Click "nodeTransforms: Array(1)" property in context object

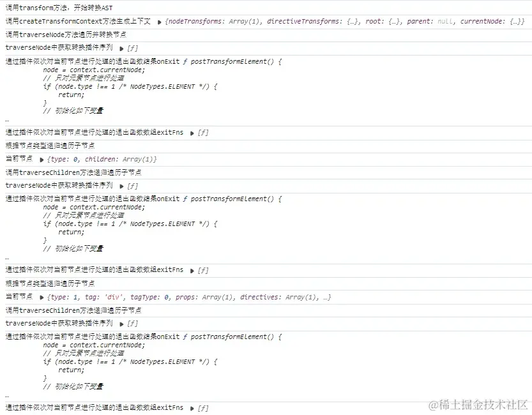[215, 21]
